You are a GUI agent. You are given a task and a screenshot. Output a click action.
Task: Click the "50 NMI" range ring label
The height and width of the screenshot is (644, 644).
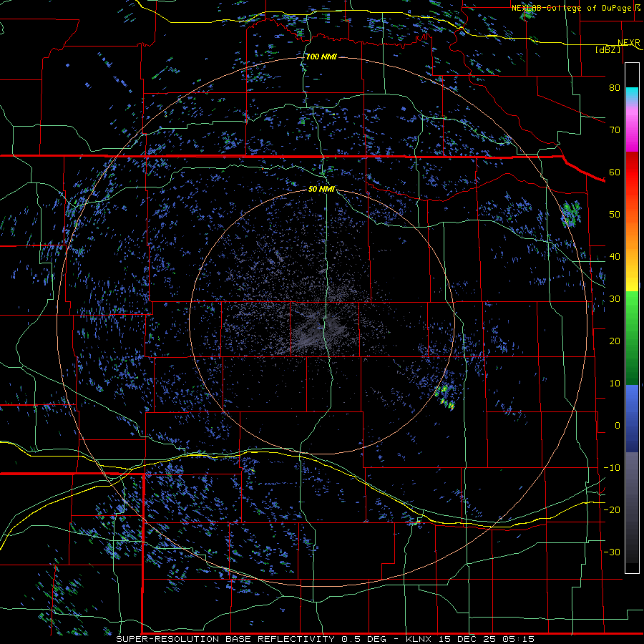tap(321, 190)
